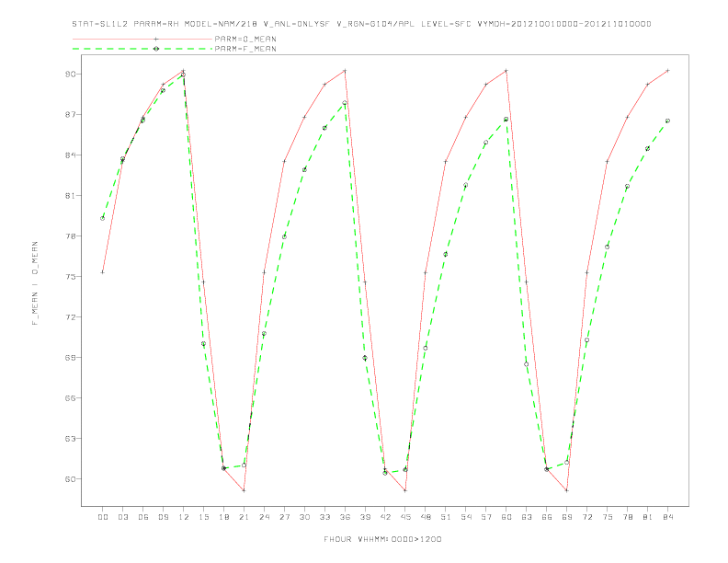Image resolution: width=728 pixels, height=563 pixels.
Task: Click the V_RGN=G104/APL title text
Action: tap(376, 24)
